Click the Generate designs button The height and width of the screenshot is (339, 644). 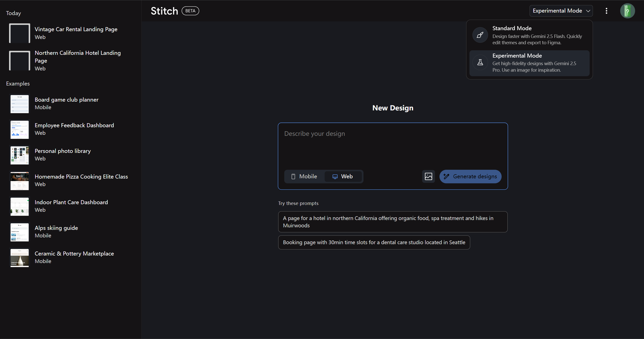click(x=470, y=176)
